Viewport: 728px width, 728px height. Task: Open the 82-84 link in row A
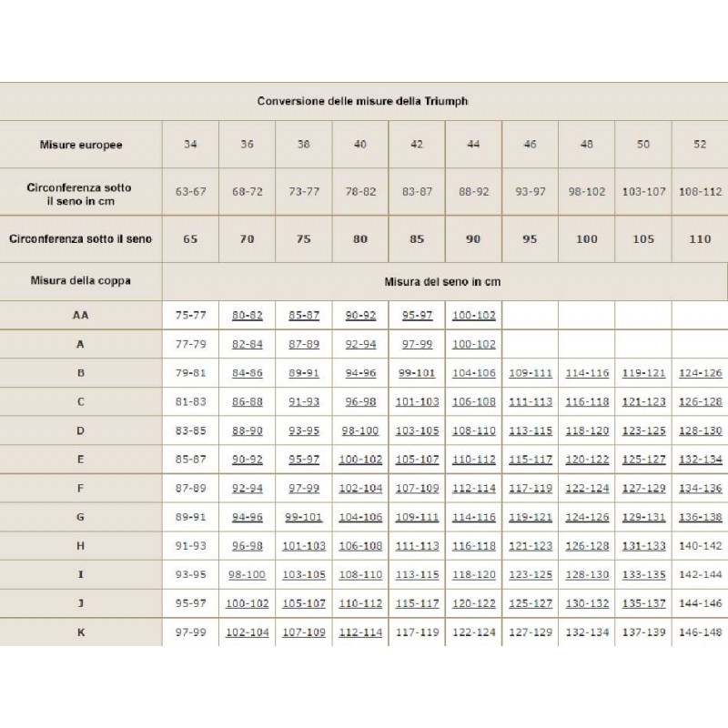(248, 344)
